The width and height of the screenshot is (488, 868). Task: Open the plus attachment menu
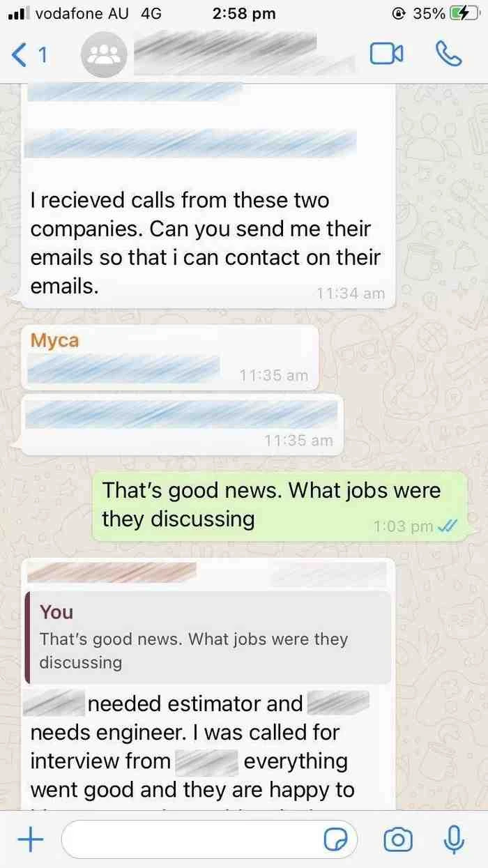[x=29, y=839]
